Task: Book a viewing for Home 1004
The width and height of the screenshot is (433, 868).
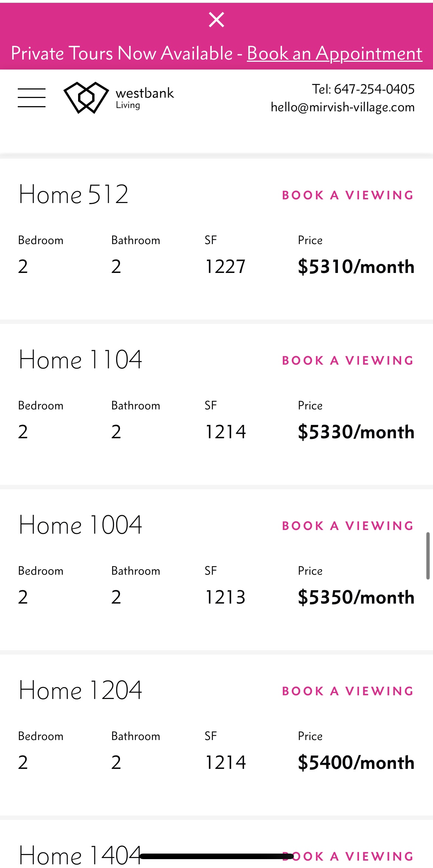Action: click(348, 526)
